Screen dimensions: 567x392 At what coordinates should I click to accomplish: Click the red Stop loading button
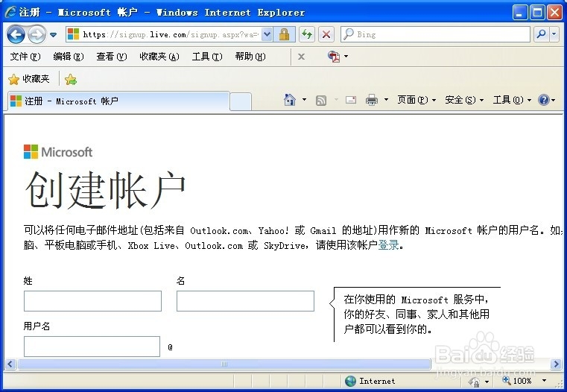pos(326,35)
